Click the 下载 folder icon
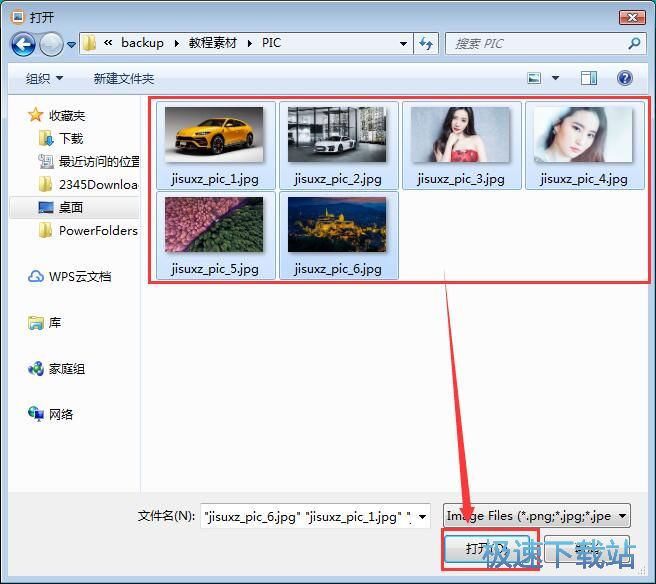The height and width of the screenshot is (584, 656). [46, 138]
